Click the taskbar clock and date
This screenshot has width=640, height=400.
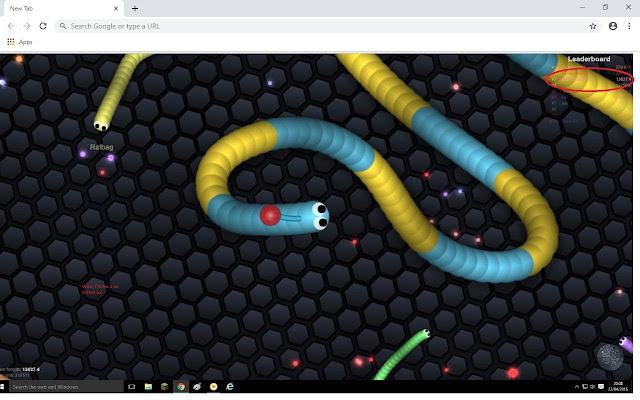618,387
